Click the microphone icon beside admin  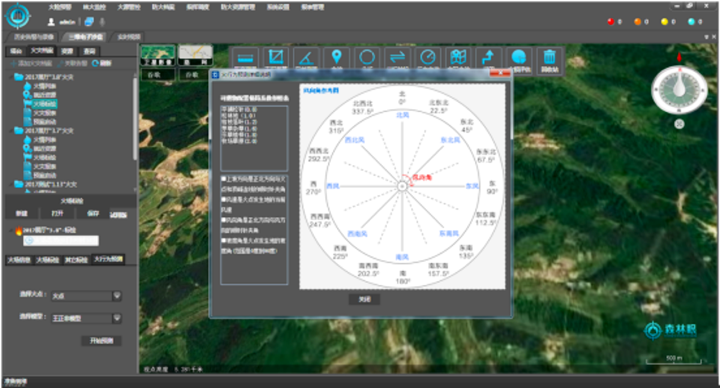tap(102, 22)
